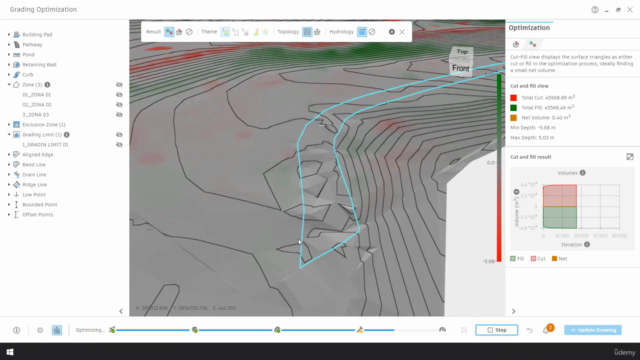Screen dimensions: 640x360
Task: Toggle the Hydrology display icon
Action: coord(362,32)
